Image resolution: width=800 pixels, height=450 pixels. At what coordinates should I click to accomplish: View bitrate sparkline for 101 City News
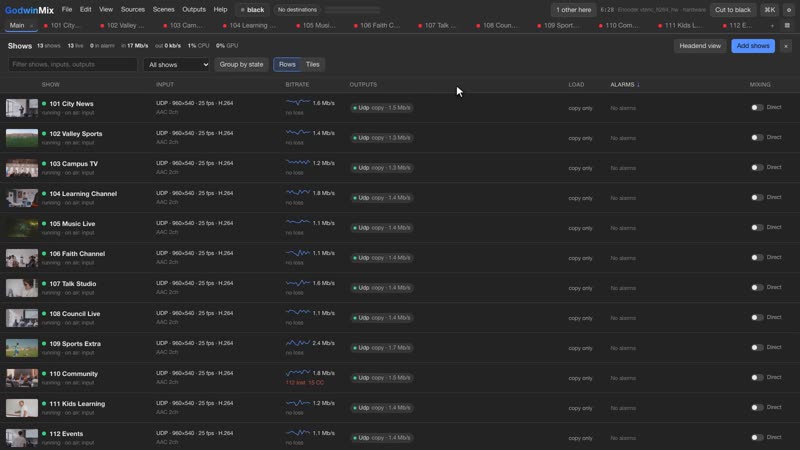point(298,103)
